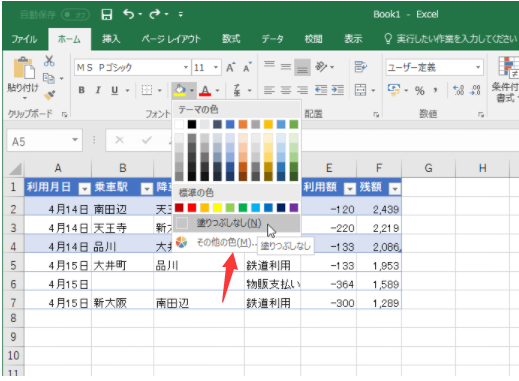Viewport: 519px width, 381px height.
Task: Decrease indent
Action: tap(321, 90)
